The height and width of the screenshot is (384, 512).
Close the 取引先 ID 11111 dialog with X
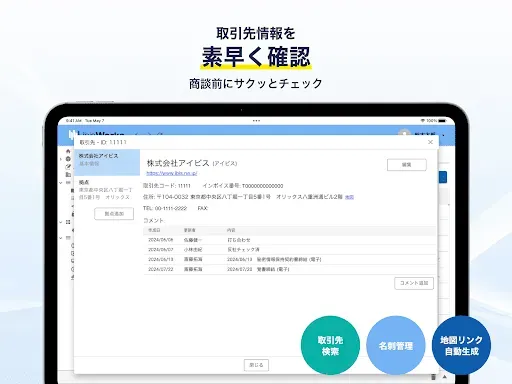point(430,142)
